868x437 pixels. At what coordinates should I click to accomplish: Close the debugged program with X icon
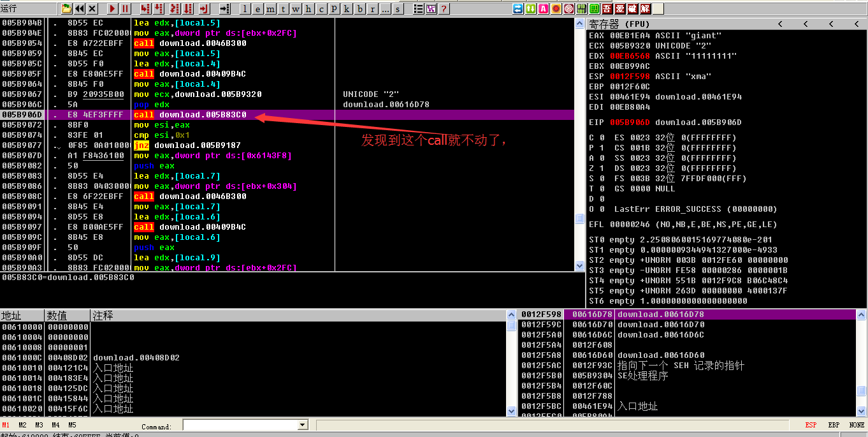tap(92, 9)
